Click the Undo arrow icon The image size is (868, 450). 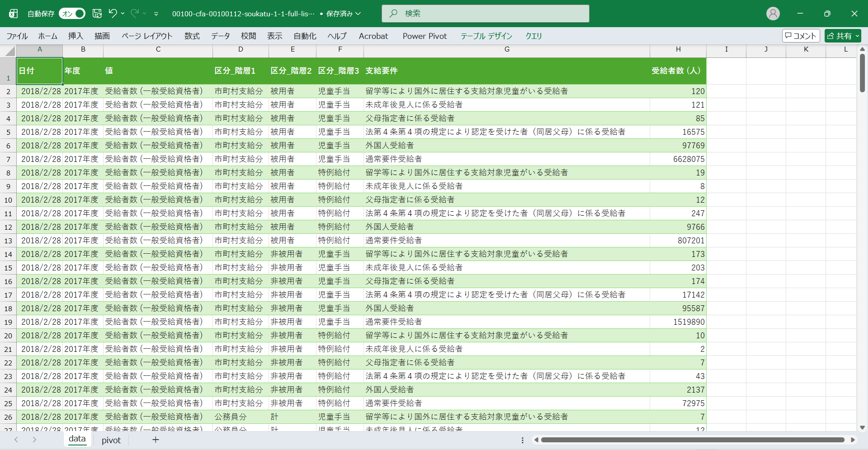coord(113,14)
